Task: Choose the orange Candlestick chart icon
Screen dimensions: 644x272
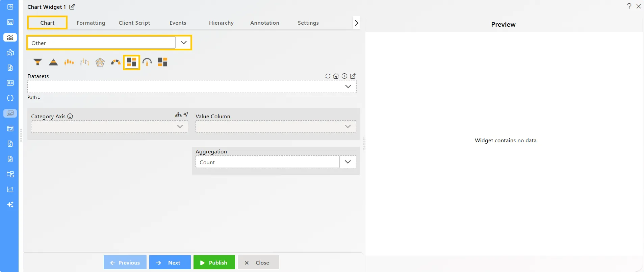Action: (69, 62)
